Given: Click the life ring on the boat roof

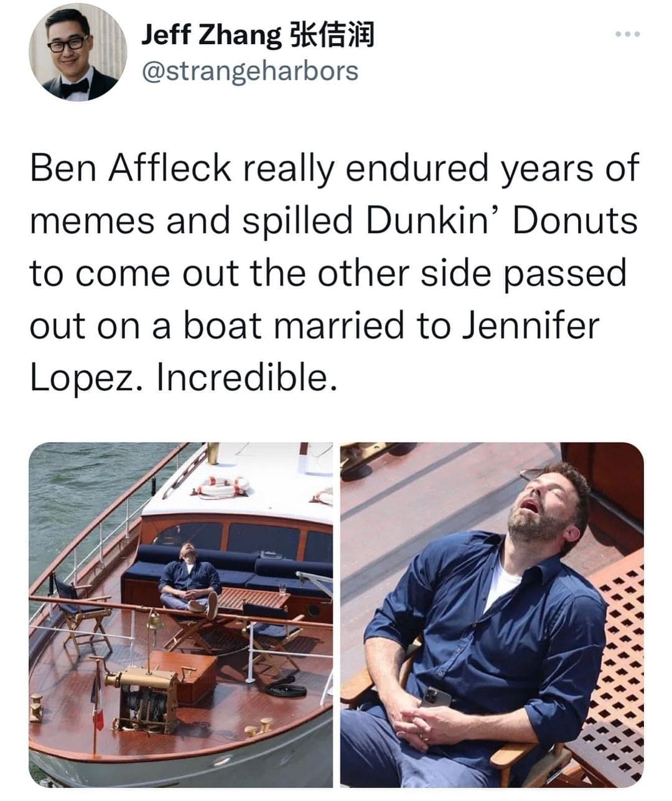Looking at the screenshot, I should [x=223, y=487].
